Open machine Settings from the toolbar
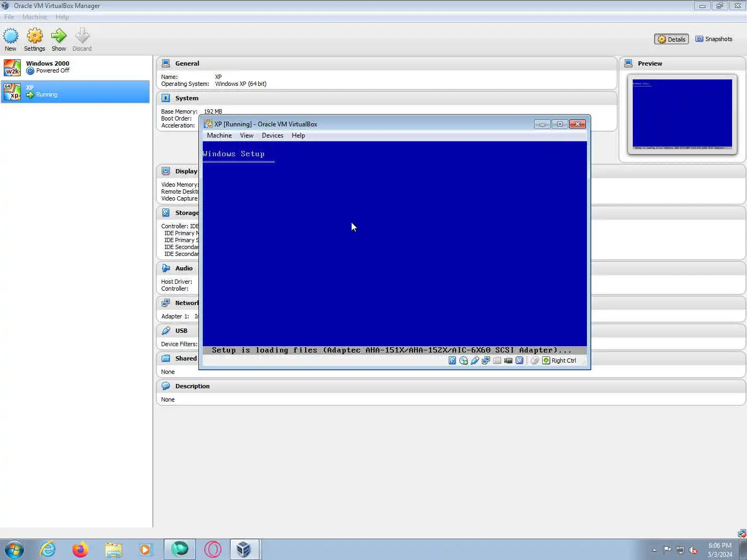The height and width of the screenshot is (560, 747). pos(35,39)
